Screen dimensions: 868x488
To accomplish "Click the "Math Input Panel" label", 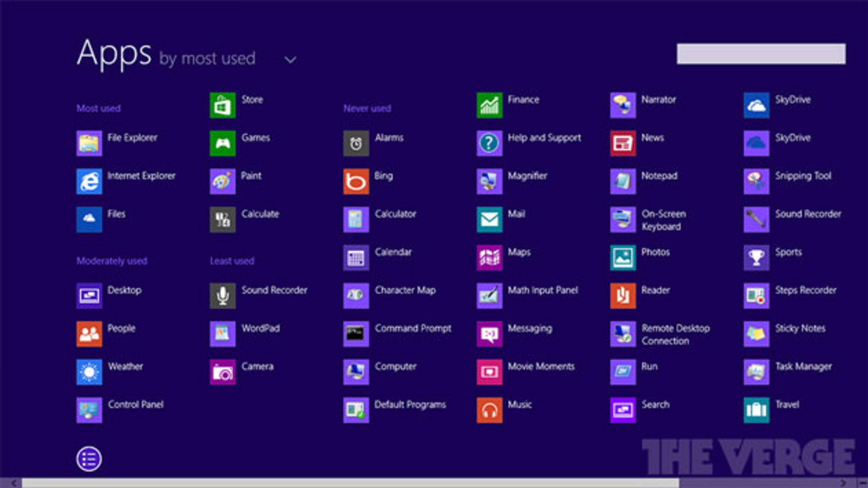I will tap(543, 290).
